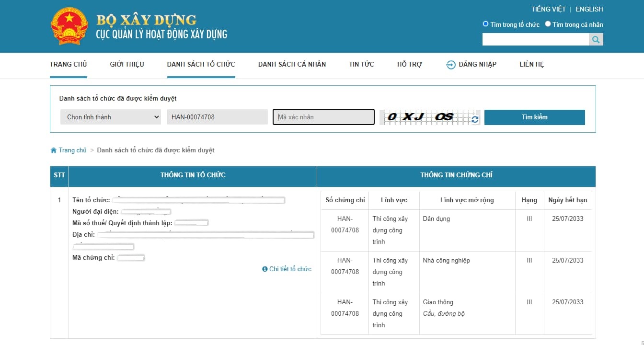Click 'Lĩnh vực mở rộng' column header
This screenshot has height=345, width=644.
tap(467, 200)
